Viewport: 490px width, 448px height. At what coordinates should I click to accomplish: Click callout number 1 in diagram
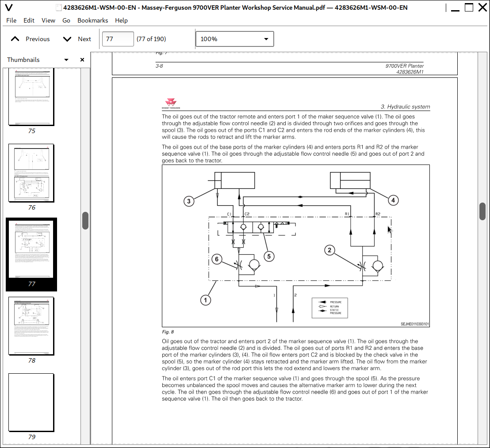point(205,300)
